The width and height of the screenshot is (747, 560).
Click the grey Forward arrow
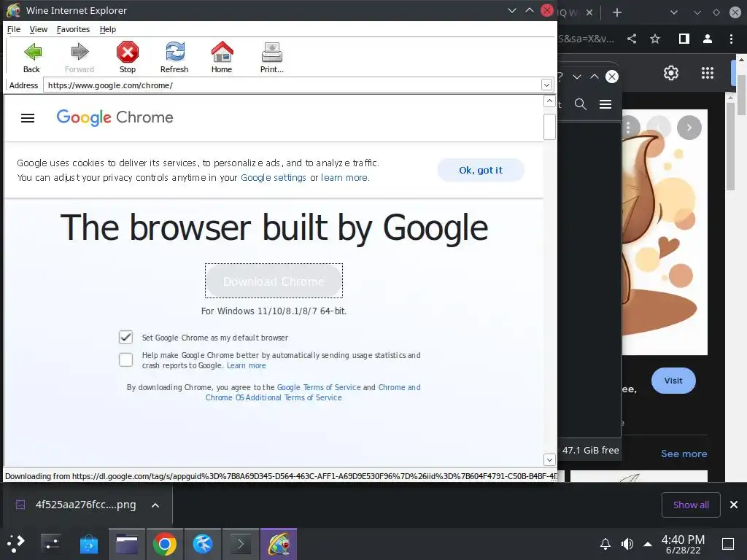tap(80, 57)
